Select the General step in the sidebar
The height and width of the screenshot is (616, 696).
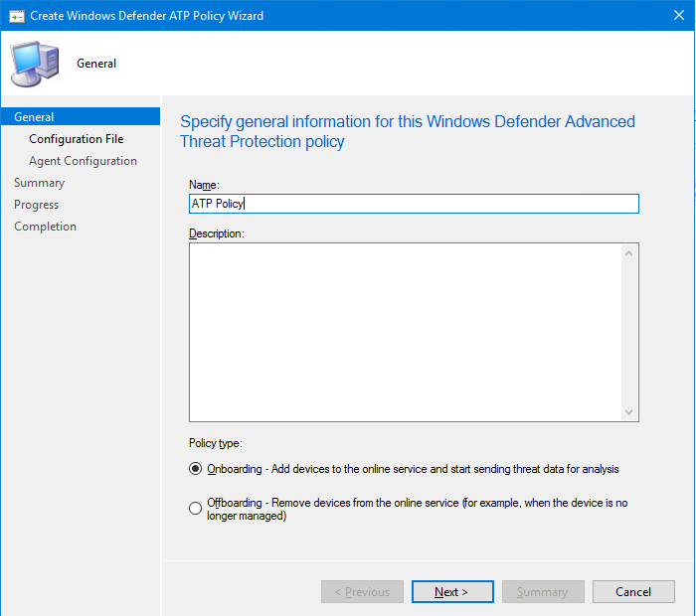click(x=35, y=117)
